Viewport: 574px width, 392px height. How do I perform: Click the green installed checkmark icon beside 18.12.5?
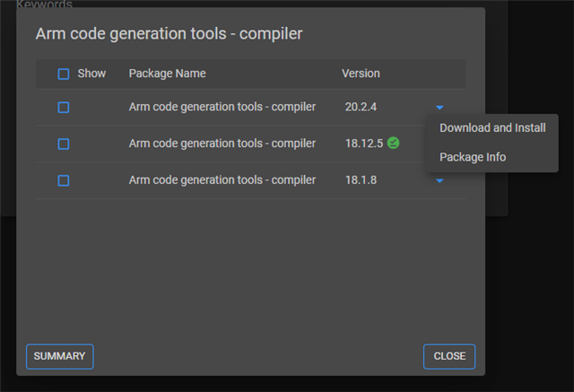coord(393,143)
